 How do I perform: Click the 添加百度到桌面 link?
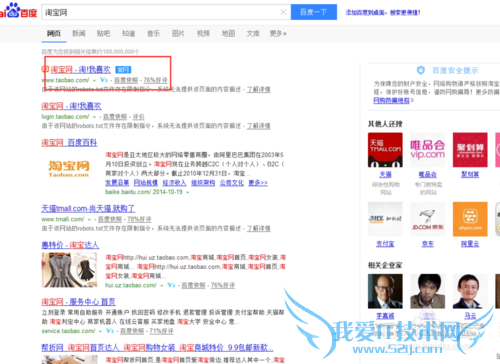383,13
